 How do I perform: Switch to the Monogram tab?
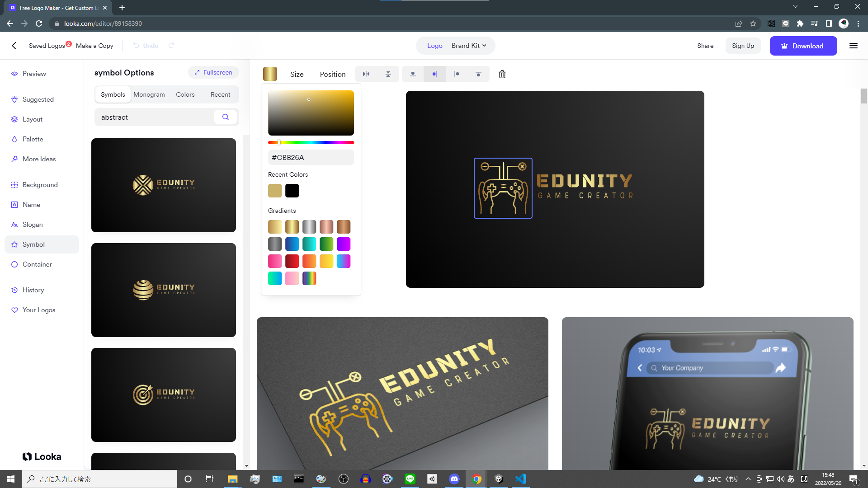click(149, 94)
